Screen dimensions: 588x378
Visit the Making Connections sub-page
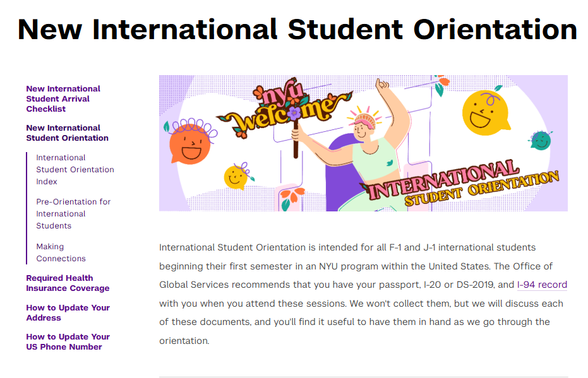(x=61, y=252)
